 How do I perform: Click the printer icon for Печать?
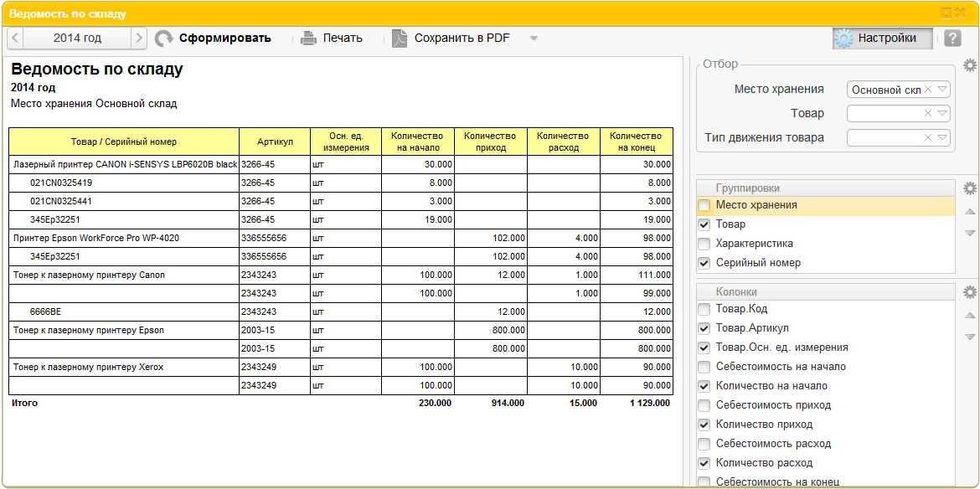pos(309,38)
